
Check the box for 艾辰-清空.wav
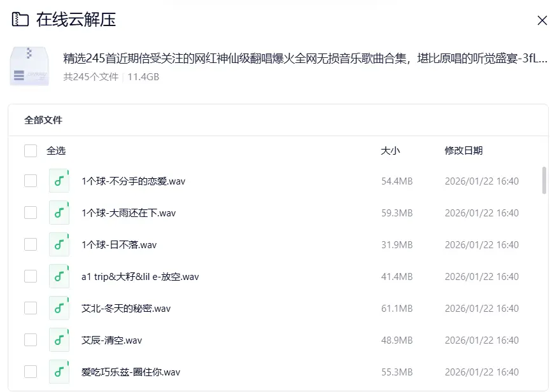[30, 340]
